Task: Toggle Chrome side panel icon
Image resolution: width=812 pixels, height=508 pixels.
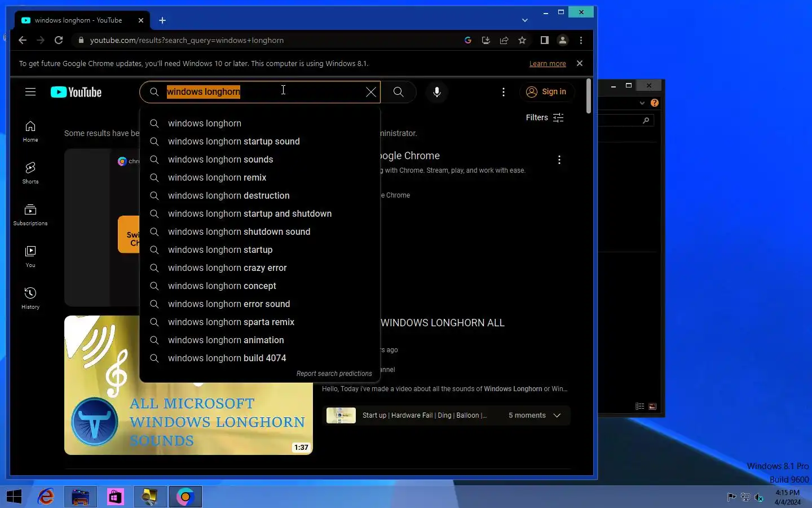Action: (x=544, y=40)
